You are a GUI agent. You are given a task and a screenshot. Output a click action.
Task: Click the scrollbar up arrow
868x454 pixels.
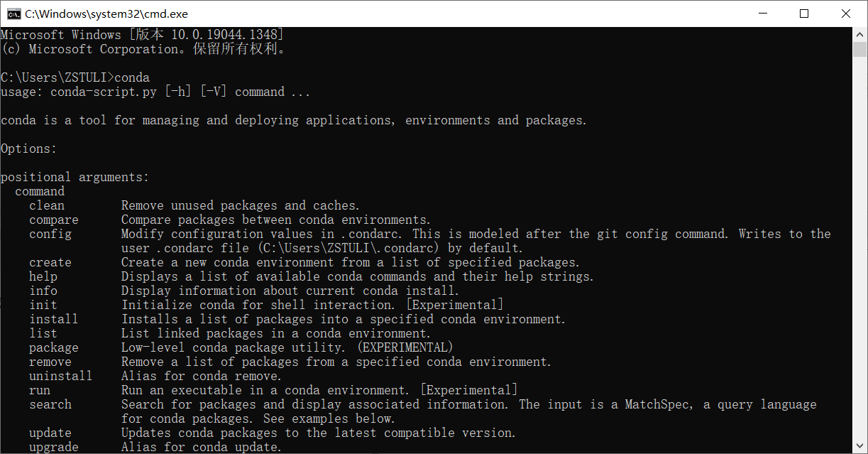point(859,34)
